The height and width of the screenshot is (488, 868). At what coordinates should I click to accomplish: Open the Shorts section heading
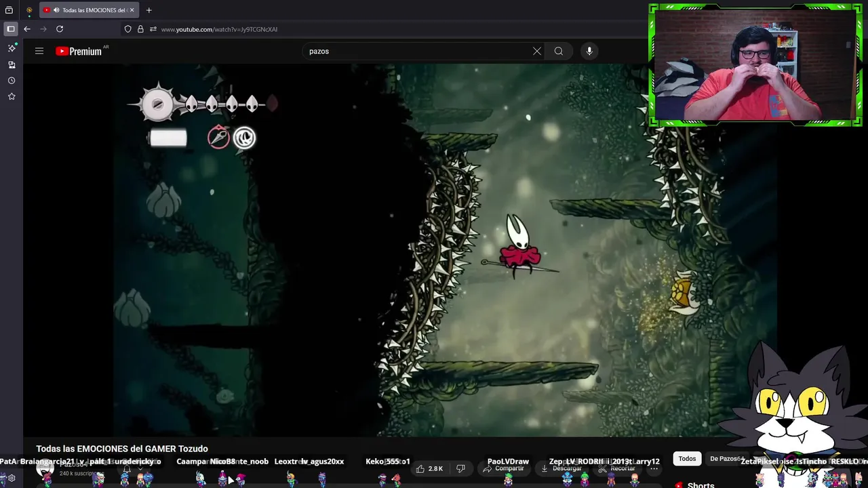[701, 485]
